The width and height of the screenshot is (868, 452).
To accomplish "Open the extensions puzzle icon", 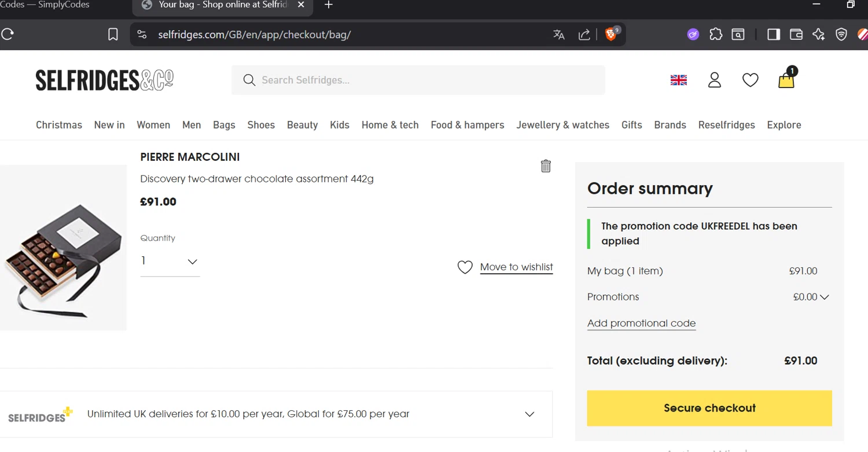I will (716, 34).
